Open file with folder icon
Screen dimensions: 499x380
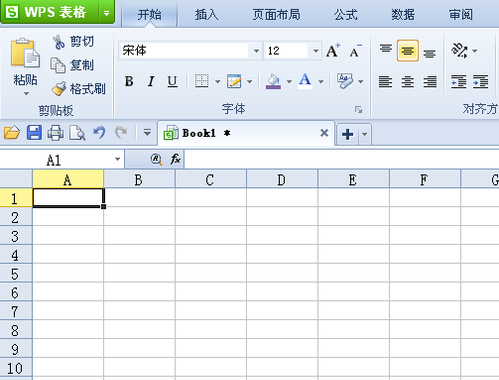[12, 133]
